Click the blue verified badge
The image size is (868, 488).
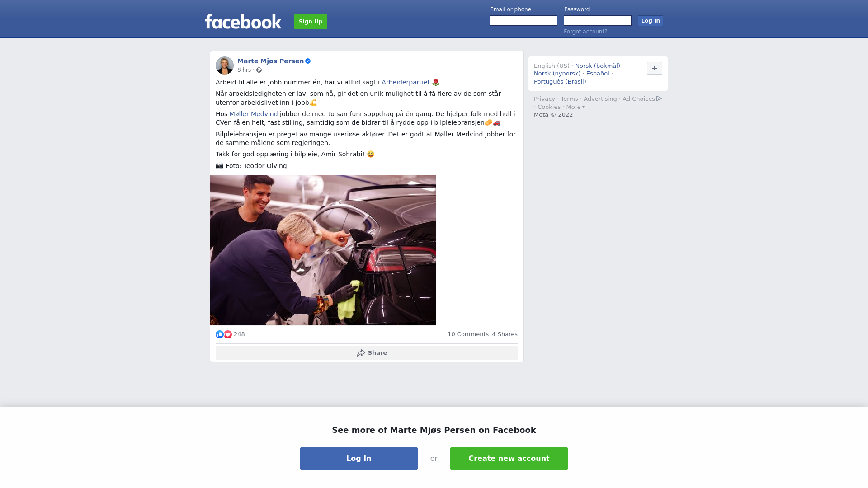coord(308,61)
